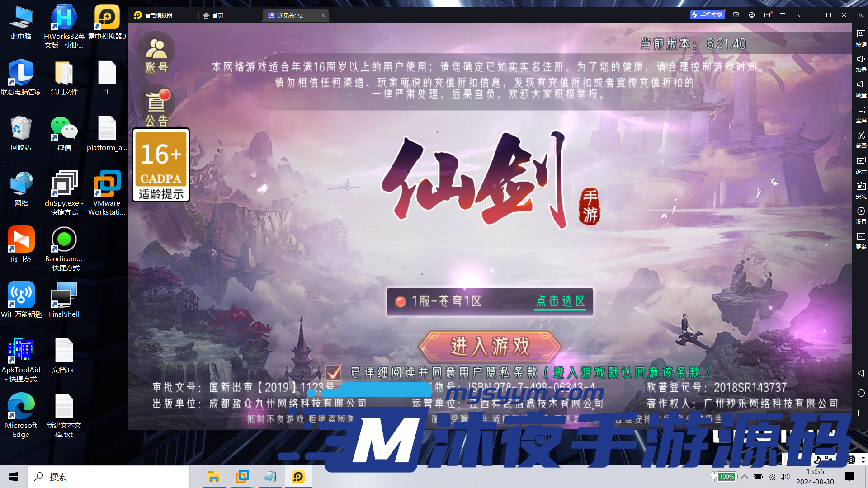
Task: Click 点击选区 to choose a server
Action: pos(560,302)
